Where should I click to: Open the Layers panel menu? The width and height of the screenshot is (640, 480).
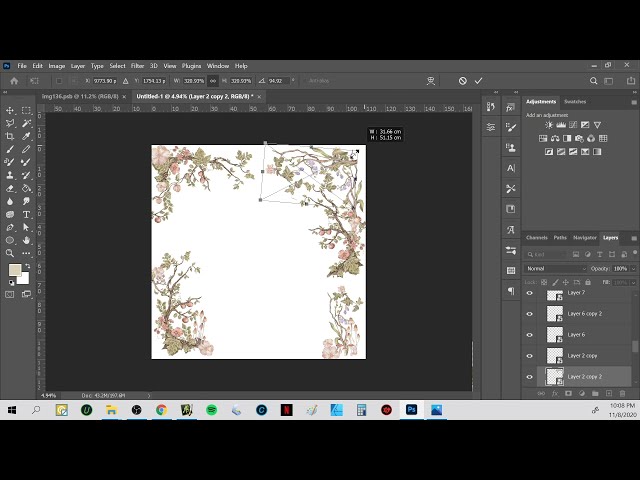[x=634, y=238]
